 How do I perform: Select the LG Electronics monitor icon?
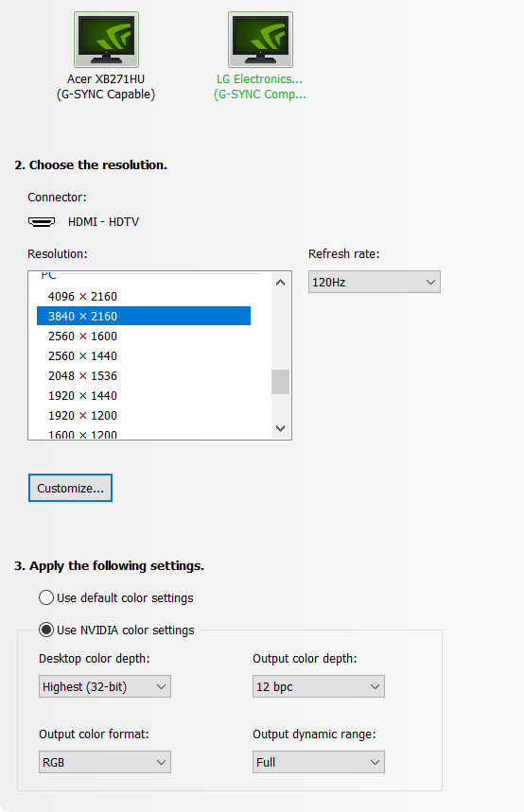[x=261, y=40]
